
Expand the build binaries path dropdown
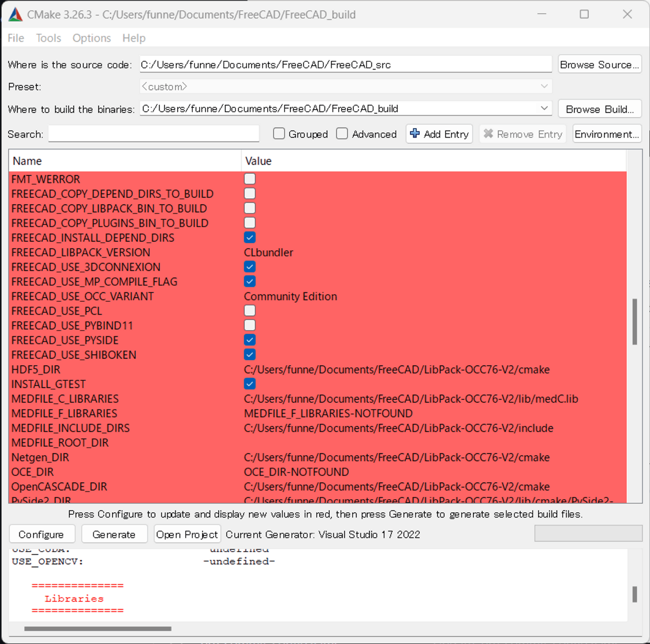[x=544, y=108]
